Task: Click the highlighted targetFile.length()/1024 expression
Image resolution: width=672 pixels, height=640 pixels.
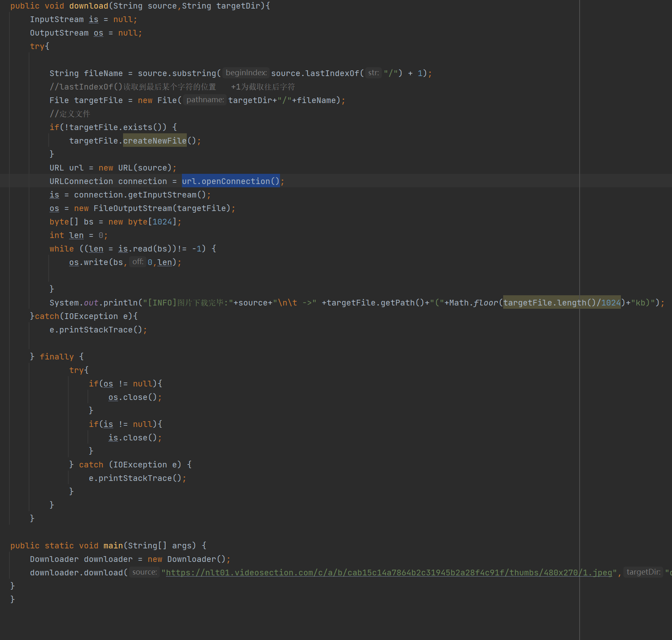Action: tap(562, 303)
